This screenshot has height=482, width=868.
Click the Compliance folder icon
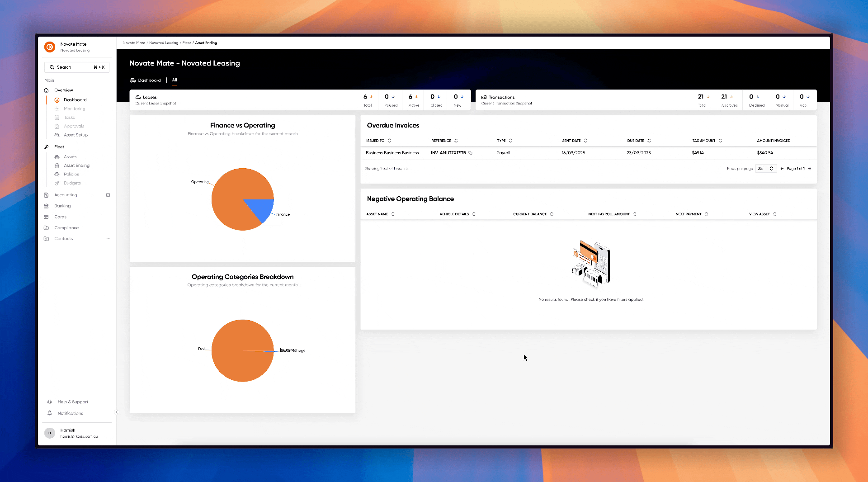pos(46,228)
